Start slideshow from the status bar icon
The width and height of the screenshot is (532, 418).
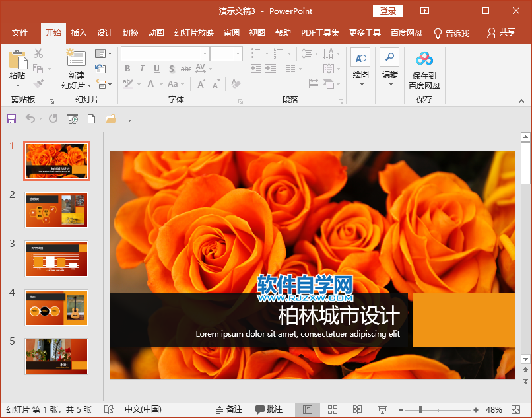pyautogui.click(x=382, y=409)
